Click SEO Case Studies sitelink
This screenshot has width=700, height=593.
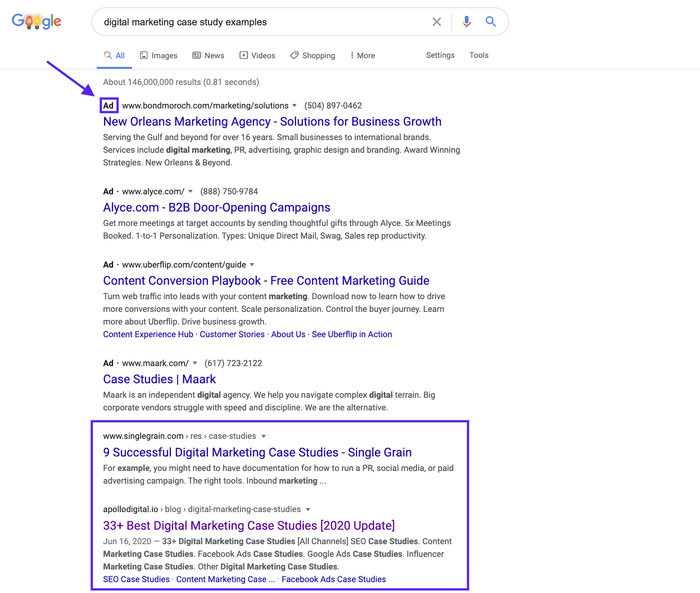[137, 579]
